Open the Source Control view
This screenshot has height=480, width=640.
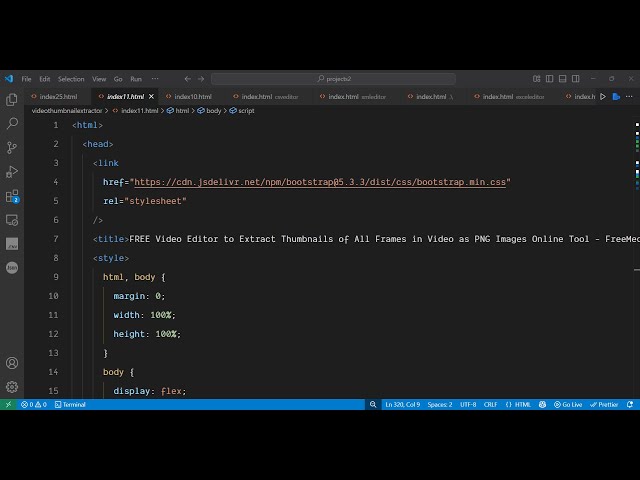tap(12, 147)
